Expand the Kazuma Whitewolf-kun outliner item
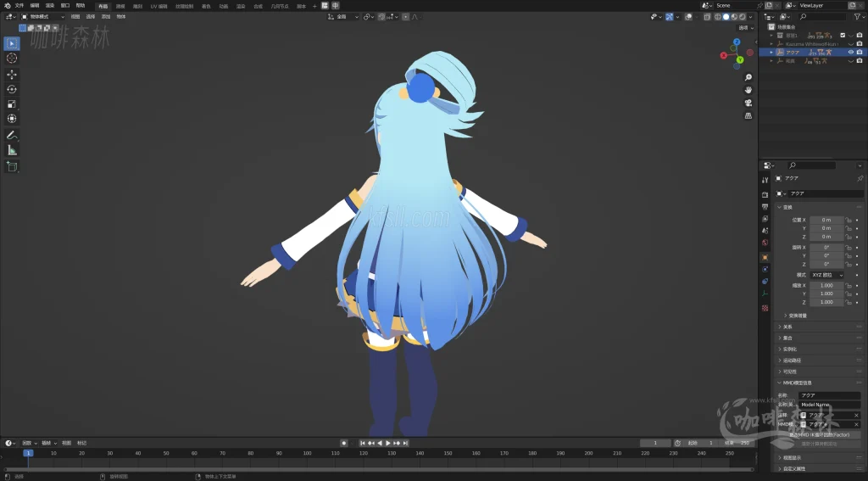 pyautogui.click(x=771, y=44)
